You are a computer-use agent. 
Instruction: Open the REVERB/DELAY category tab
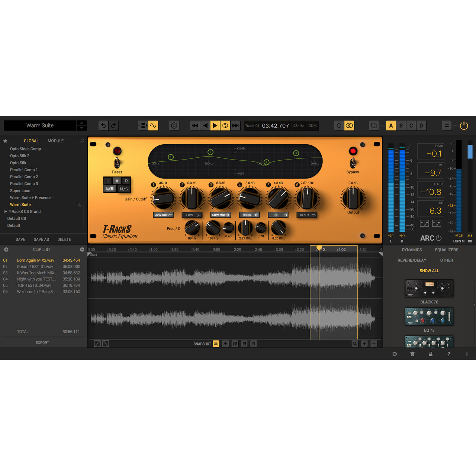[x=412, y=260]
